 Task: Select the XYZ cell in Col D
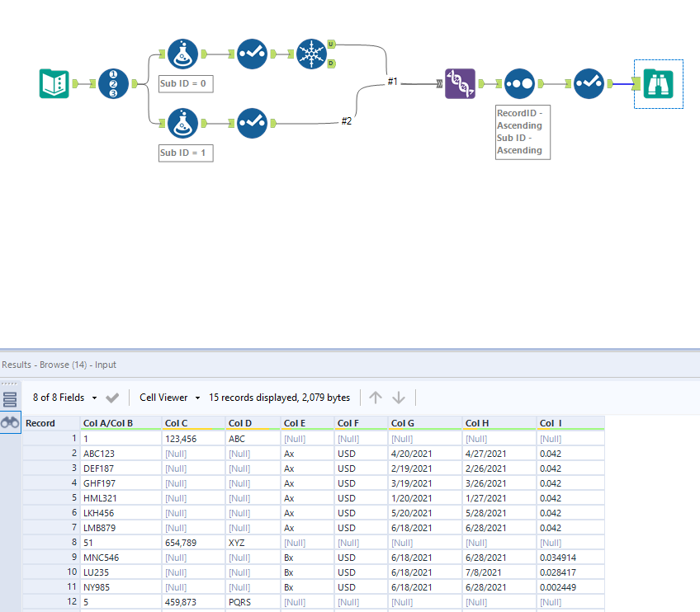tap(253, 543)
